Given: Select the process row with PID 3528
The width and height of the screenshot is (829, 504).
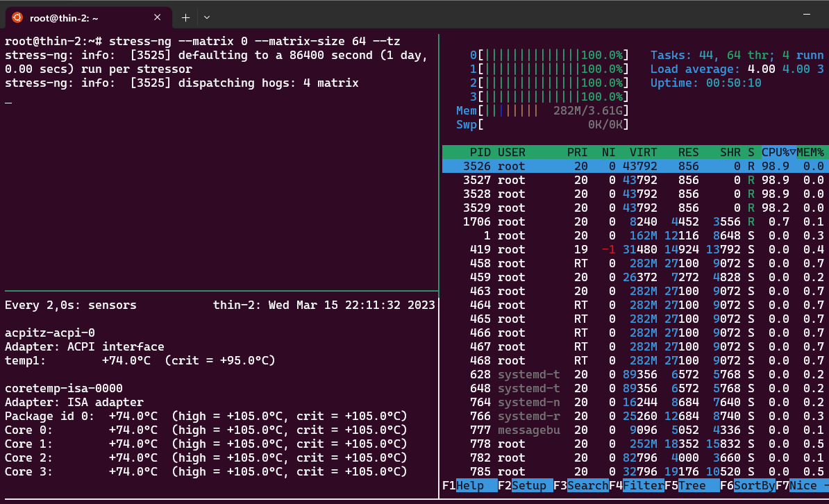Looking at the screenshot, I should 635,194.
